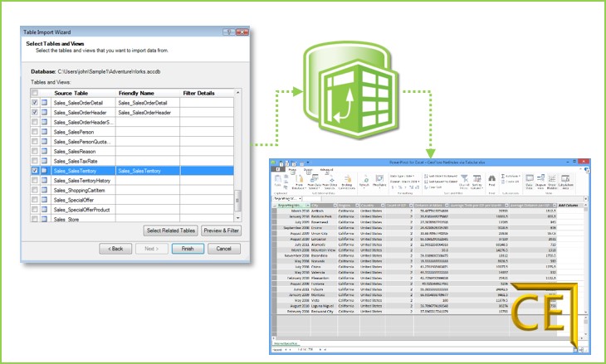Click the help question-mark icon in wizard title bar
Image resolution: width=606 pixels, height=364 pixels.
point(229,32)
